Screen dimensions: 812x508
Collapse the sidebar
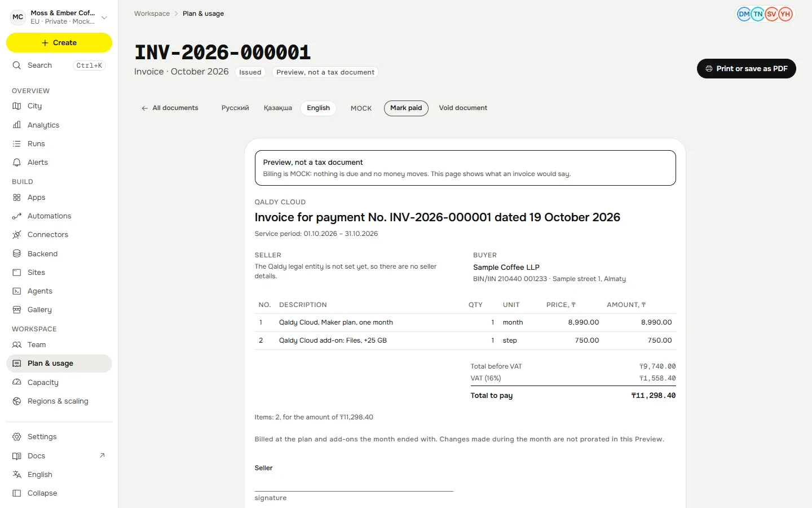pos(59,493)
